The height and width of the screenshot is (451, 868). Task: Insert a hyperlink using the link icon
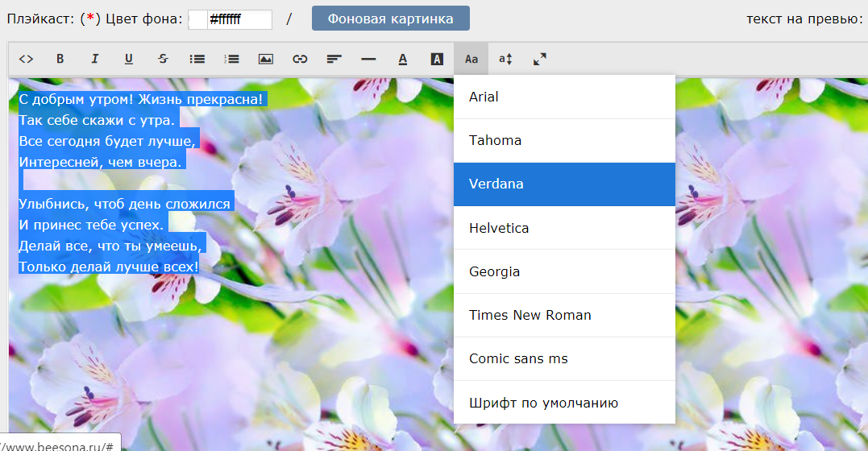click(300, 59)
